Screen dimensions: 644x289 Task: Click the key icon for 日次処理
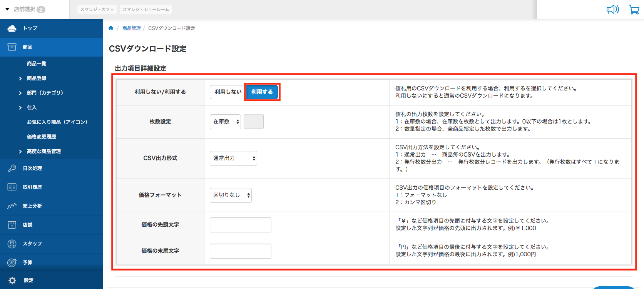pyautogui.click(x=12, y=168)
